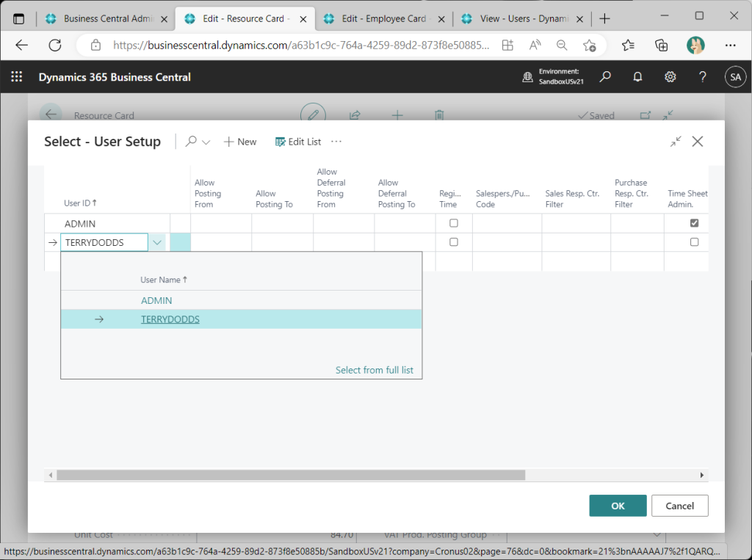The image size is (752, 560).
Task: Open the User ID dropdown arrow
Action: click(x=157, y=243)
